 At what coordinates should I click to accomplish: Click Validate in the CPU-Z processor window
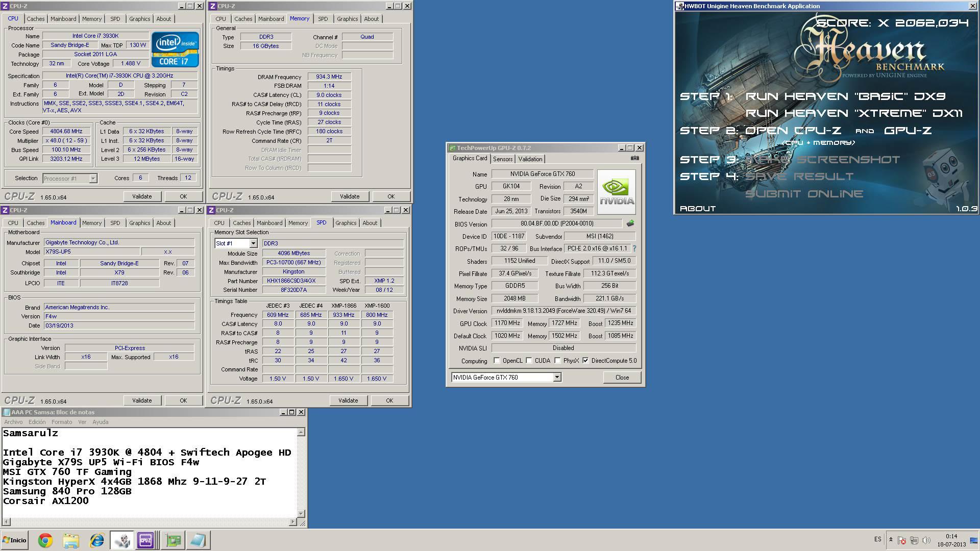(142, 196)
